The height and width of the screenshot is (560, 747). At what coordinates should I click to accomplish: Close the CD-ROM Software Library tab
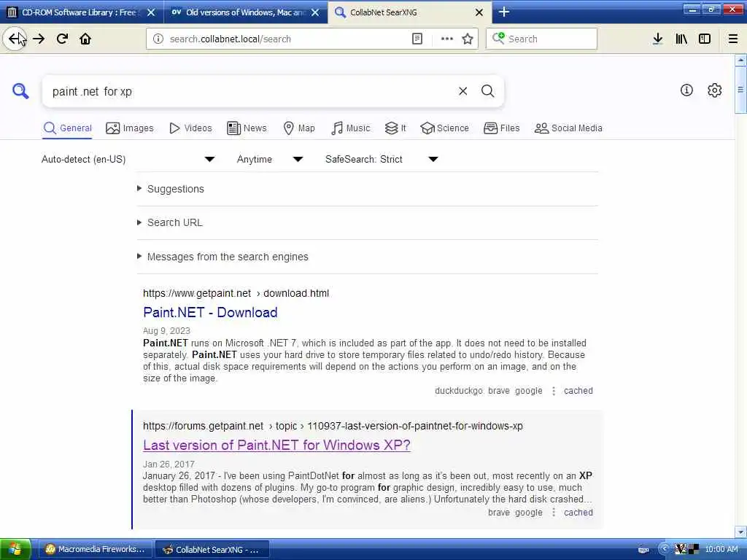151,12
